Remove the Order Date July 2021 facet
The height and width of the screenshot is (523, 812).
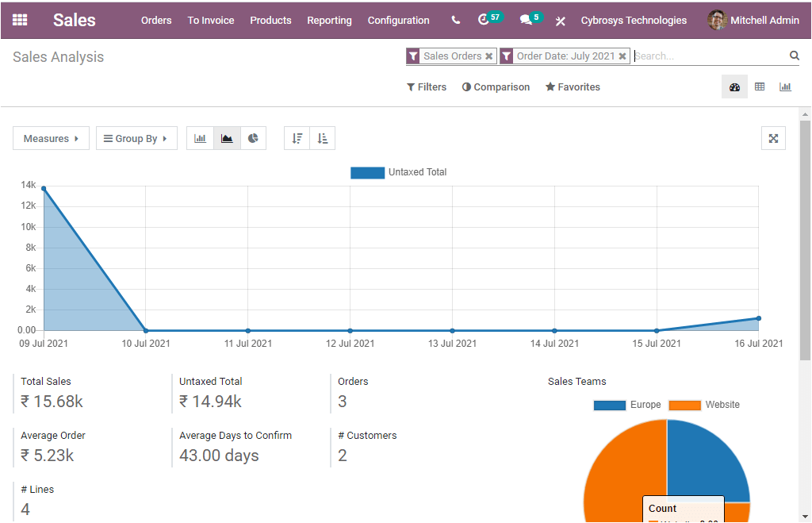[x=622, y=56]
